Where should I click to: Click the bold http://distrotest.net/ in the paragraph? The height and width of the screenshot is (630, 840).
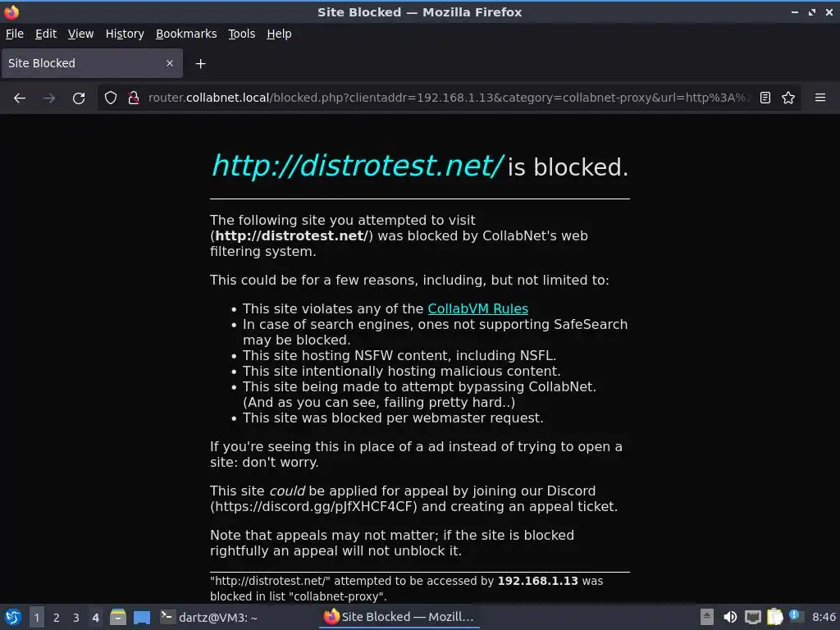(291, 236)
